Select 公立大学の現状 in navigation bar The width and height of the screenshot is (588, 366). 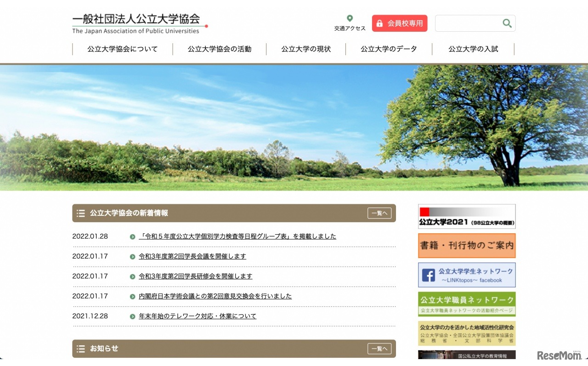[306, 49]
